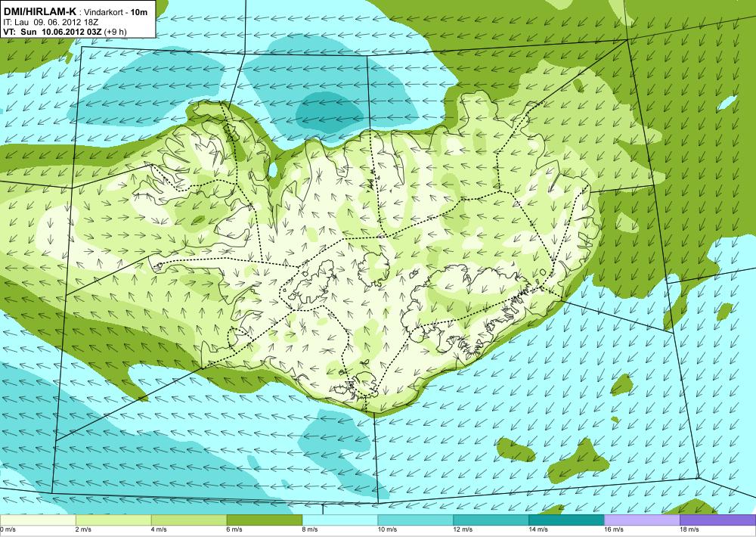Screen dimensions: 756x537
Task: Click the 6–8 m/s dark green swatch
Action: (264, 520)
